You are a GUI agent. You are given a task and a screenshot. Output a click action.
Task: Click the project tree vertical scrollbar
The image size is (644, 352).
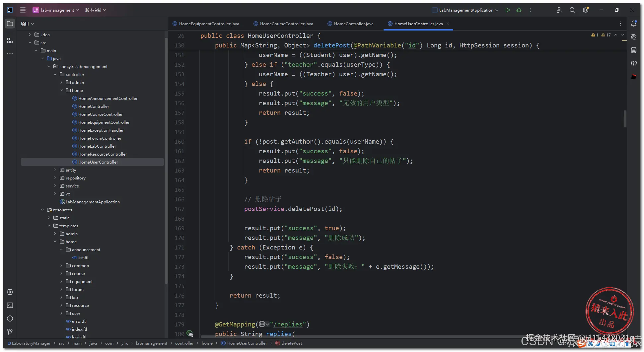(x=166, y=161)
